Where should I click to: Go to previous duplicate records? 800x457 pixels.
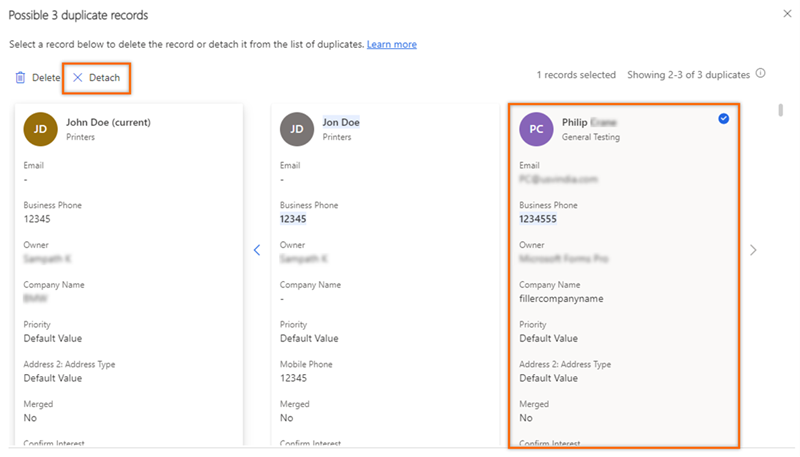257,250
